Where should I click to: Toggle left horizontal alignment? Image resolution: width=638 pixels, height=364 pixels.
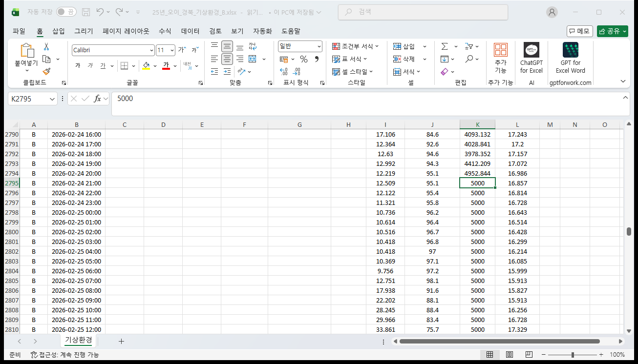[x=214, y=59]
